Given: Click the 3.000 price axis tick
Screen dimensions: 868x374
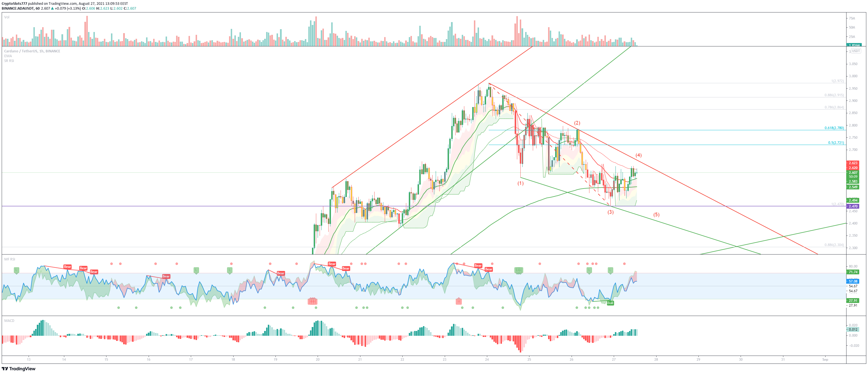Looking at the screenshot, I should pyautogui.click(x=853, y=76).
